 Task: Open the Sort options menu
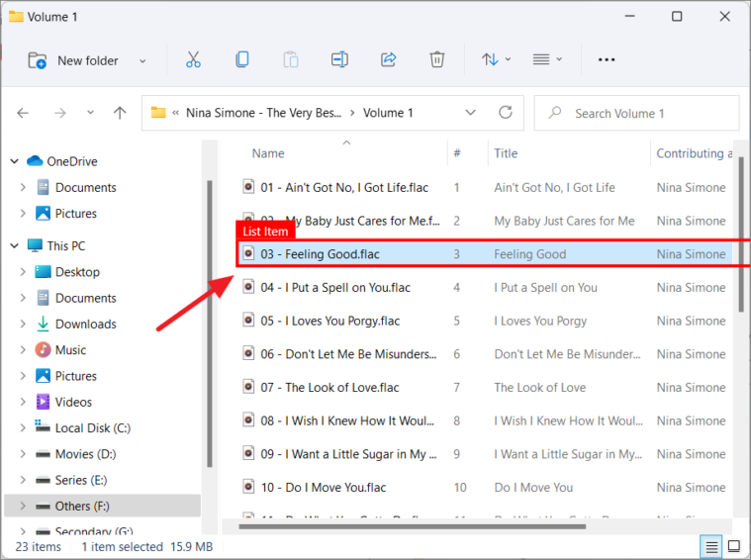(x=496, y=60)
